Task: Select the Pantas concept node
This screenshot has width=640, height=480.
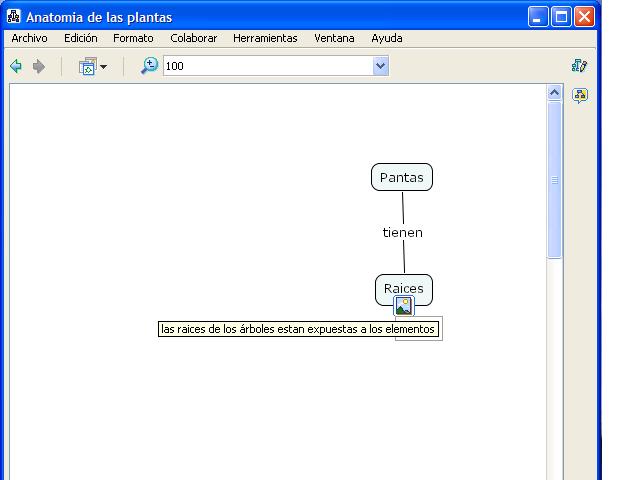Action: (x=402, y=177)
